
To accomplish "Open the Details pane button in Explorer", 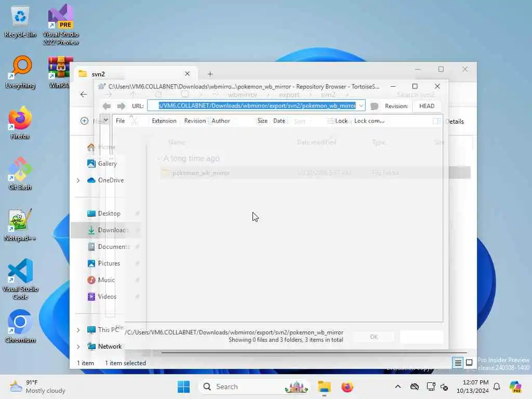I will coord(448,122).
